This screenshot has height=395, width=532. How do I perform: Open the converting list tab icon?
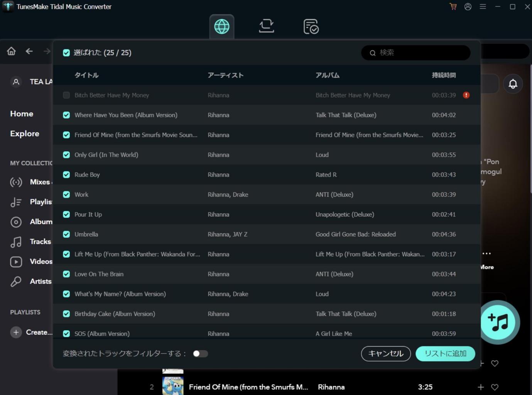(x=267, y=26)
